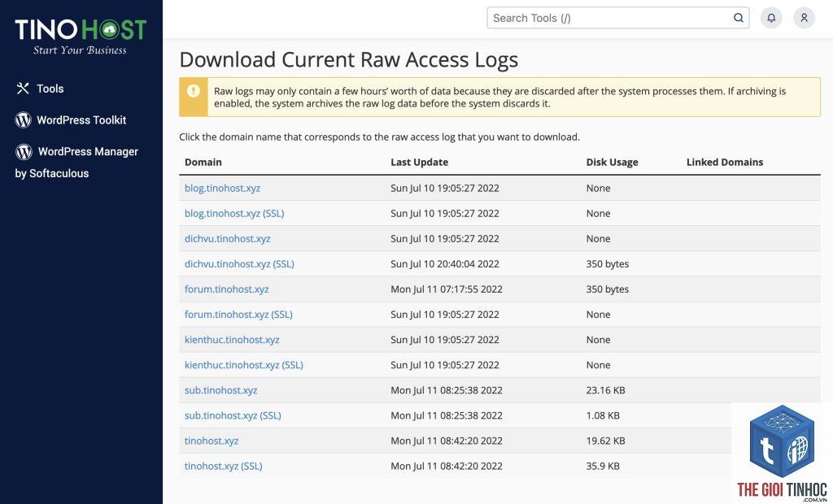Select the 'Sun Jul 10 20:40:04 2022' timestamp
Viewport: 833px width, 504px height.
(x=445, y=264)
